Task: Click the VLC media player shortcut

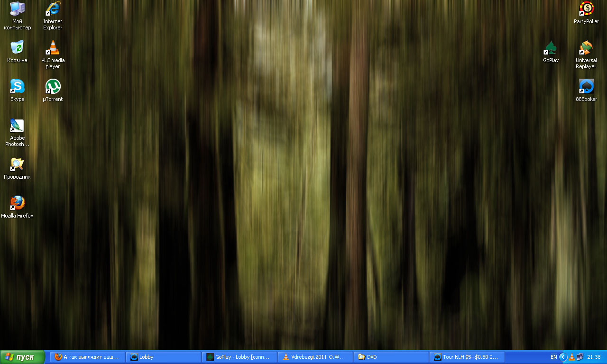Action: [x=53, y=55]
